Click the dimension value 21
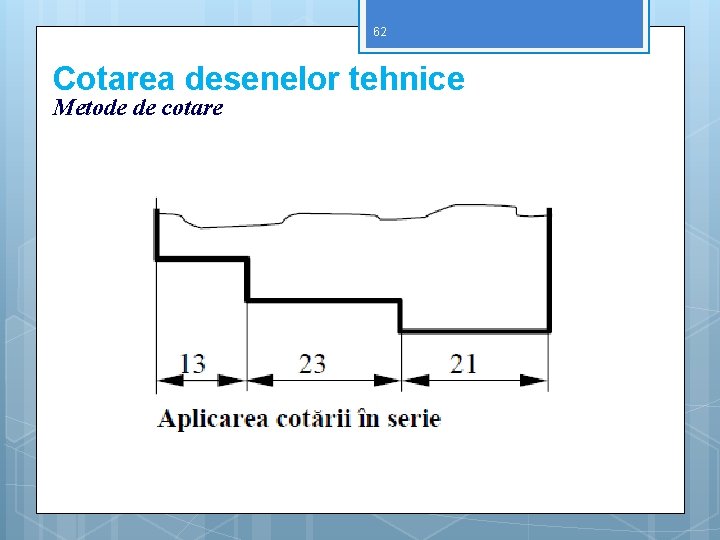 tap(463, 364)
